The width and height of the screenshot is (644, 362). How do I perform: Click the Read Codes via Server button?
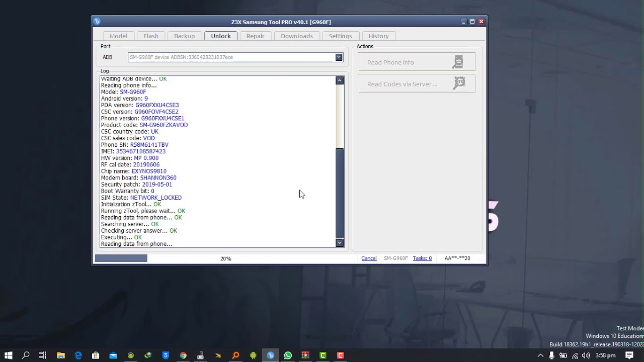tap(416, 83)
